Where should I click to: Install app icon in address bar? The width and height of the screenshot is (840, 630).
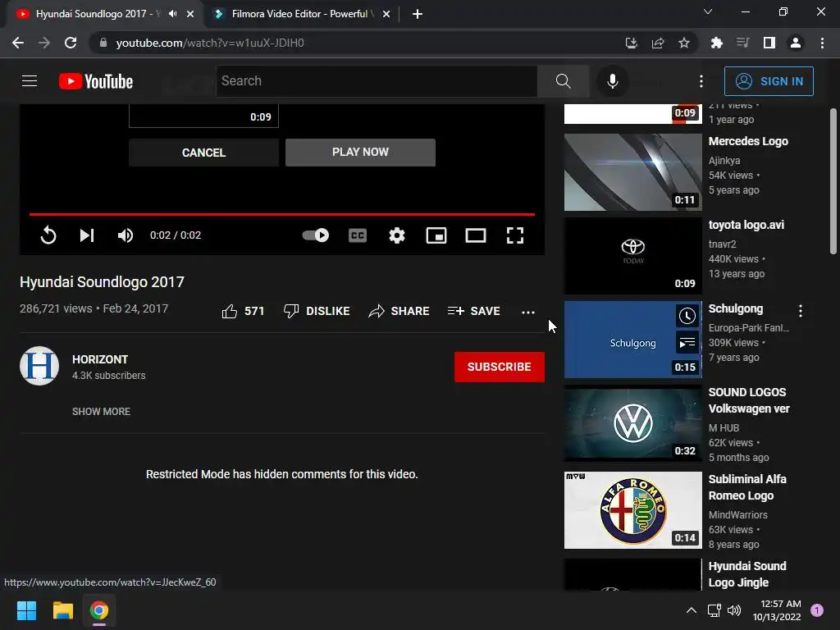coord(632,43)
